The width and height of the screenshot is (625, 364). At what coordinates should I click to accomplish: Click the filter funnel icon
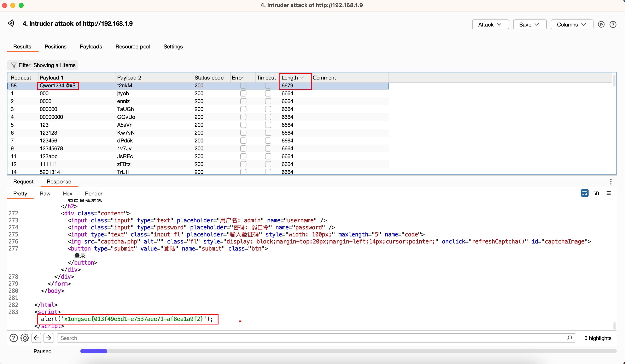[14, 65]
